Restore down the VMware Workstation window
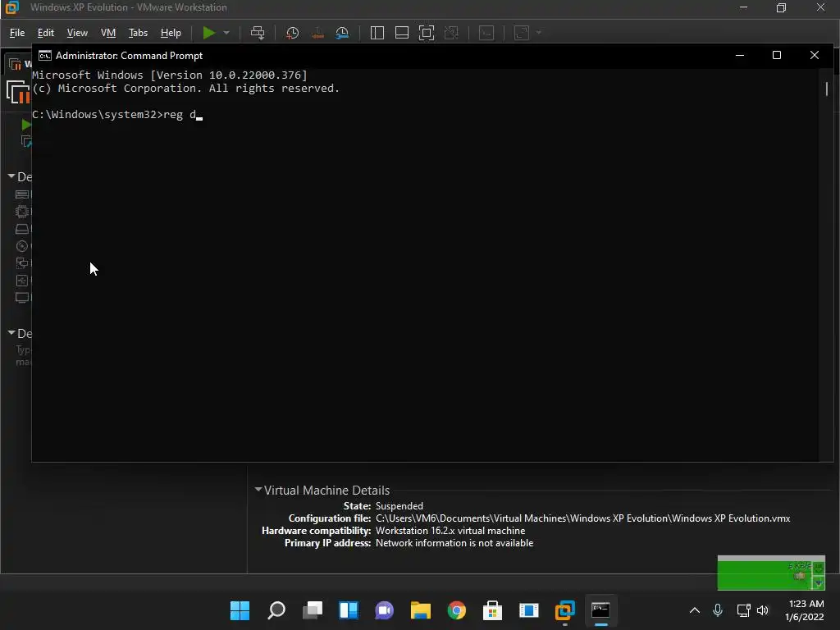This screenshot has height=630, width=840. [781, 7]
